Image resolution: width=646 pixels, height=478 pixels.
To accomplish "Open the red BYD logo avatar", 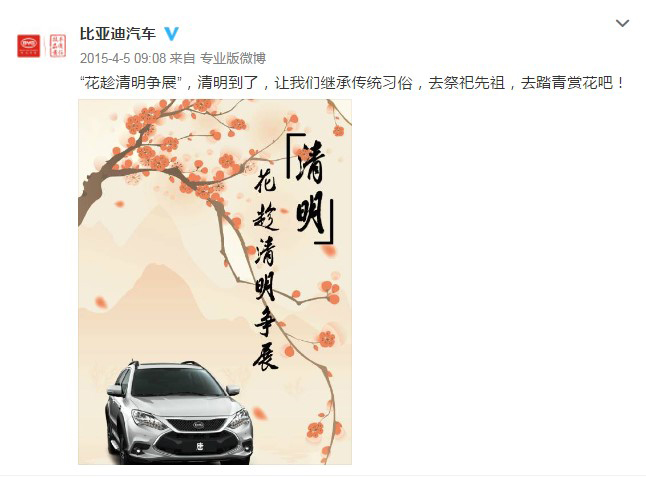I will 28,46.
